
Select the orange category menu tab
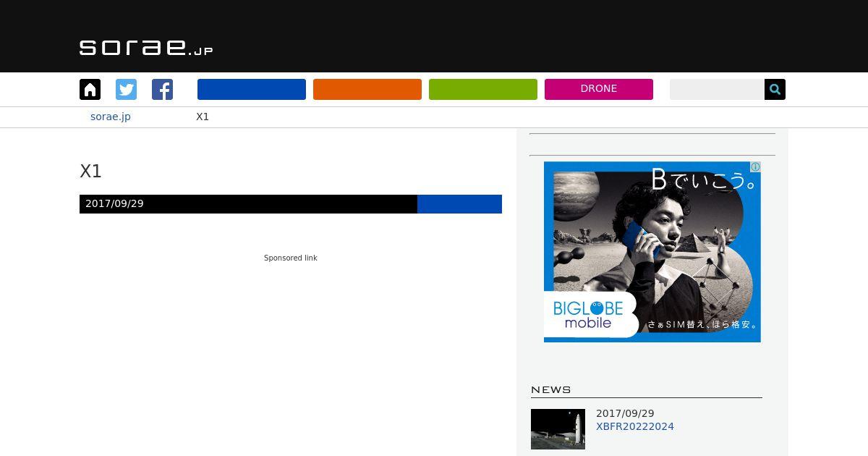367,89
